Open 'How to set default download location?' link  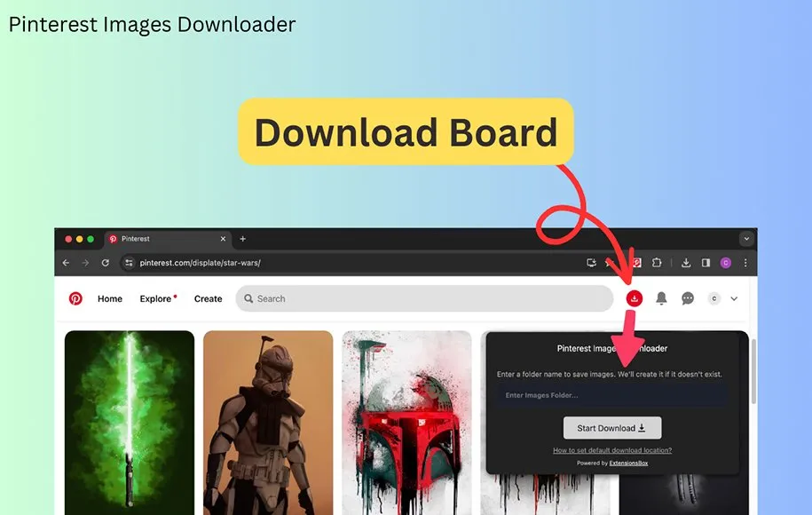tap(611, 451)
